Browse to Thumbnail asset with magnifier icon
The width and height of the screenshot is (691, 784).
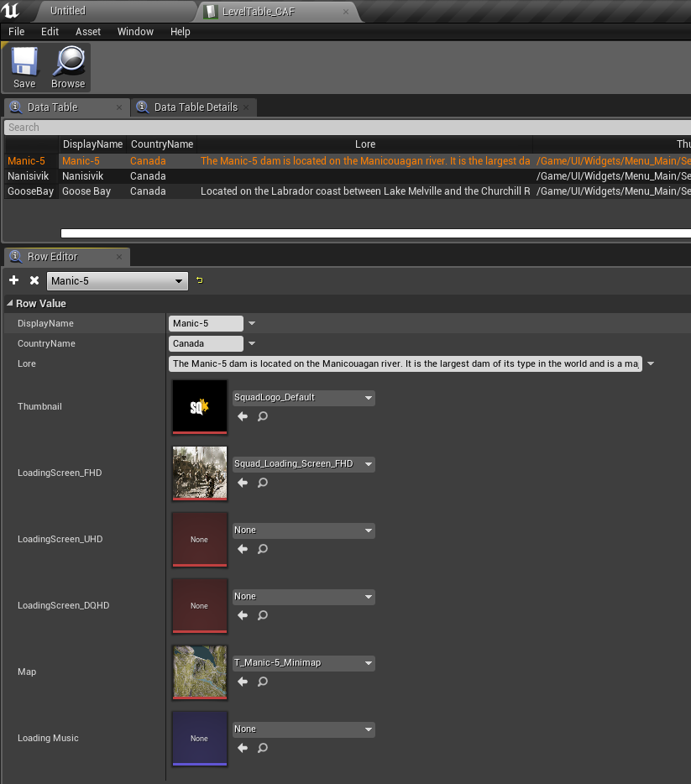click(x=263, y=416)
